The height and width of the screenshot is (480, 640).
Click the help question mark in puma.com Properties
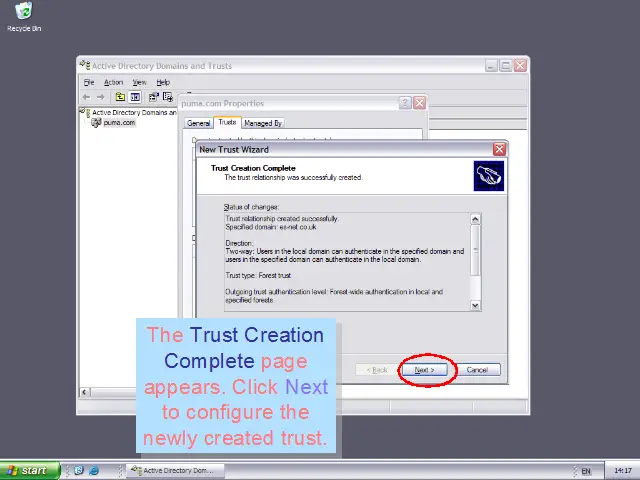click(x=404, y=103)
